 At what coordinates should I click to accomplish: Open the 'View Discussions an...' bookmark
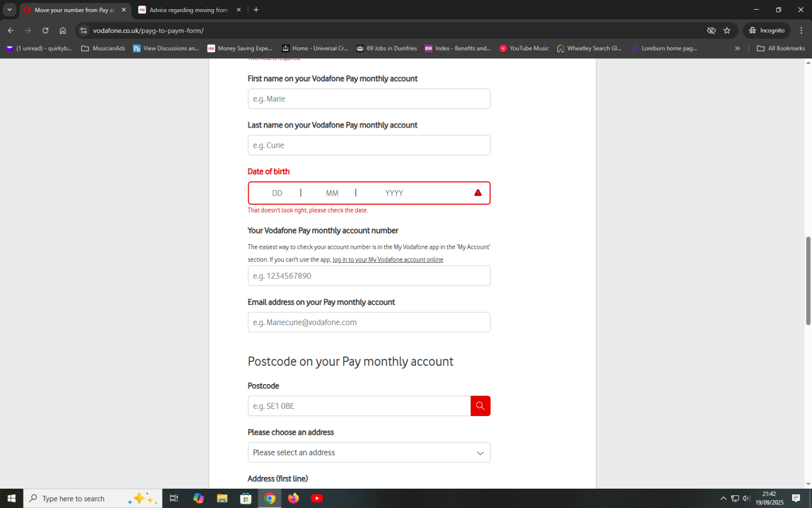(x=166, y=48)
